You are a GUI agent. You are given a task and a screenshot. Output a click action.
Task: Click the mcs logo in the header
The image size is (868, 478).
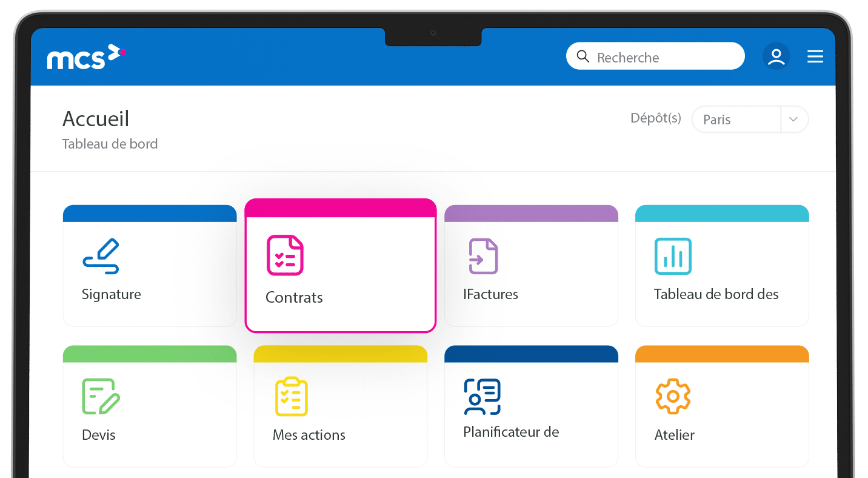point(86,57)
